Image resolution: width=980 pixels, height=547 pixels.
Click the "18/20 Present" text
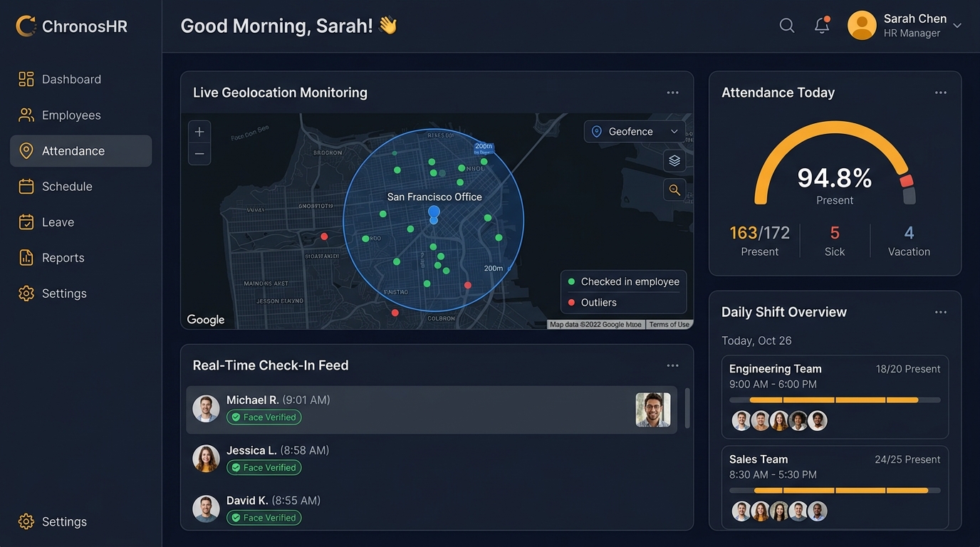pos(908,369)
